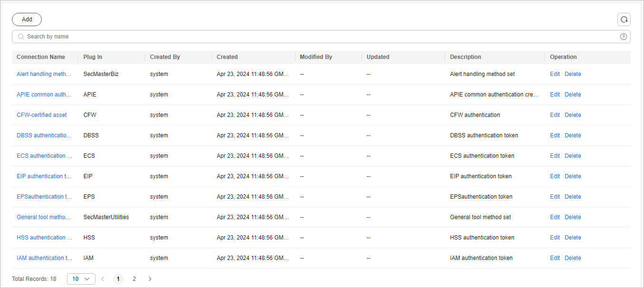Open the IAM authentication token connection
This screenshot has height=288, width=644.
click(44, 258)
